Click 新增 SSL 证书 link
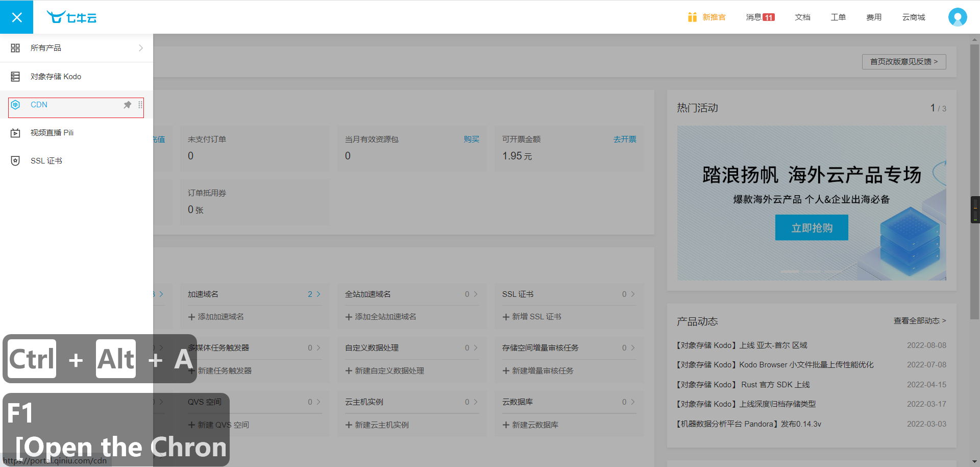Image resolution: width=980 pixels, height=467 pixels. pos(536,317)
